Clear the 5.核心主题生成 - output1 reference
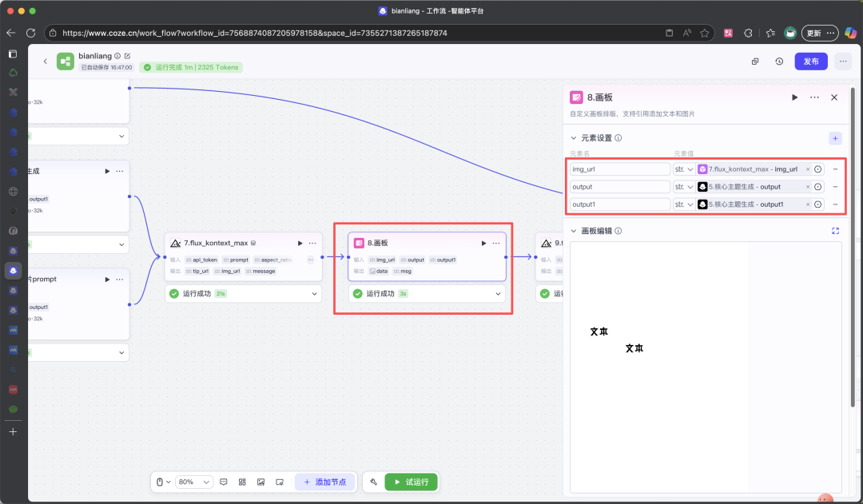 click(x=807, y=204)
